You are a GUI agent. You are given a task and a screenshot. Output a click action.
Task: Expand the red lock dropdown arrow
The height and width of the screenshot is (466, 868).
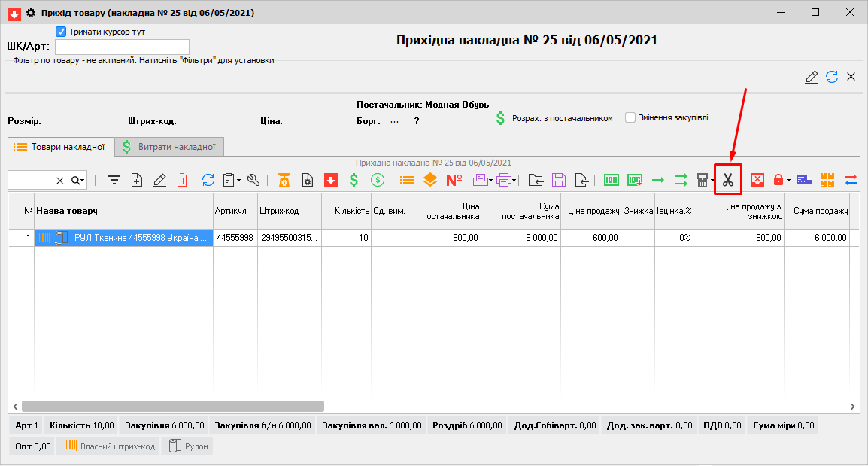(x=788, y=181)
